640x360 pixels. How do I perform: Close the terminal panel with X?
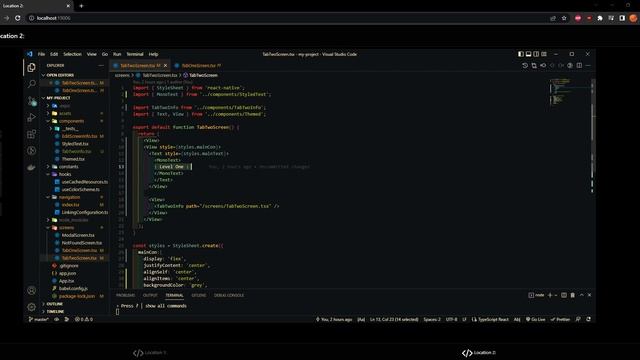[x=589, y=295]
